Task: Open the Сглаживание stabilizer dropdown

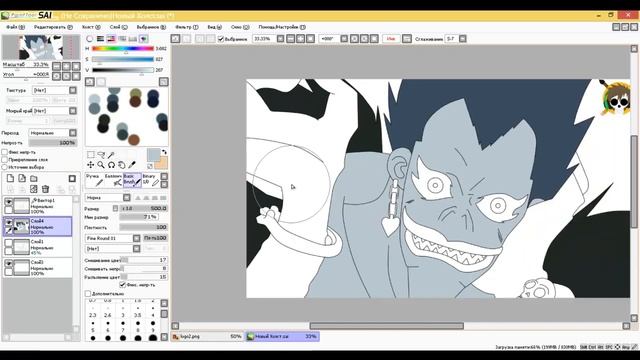Action: click(x=462, y=39)
